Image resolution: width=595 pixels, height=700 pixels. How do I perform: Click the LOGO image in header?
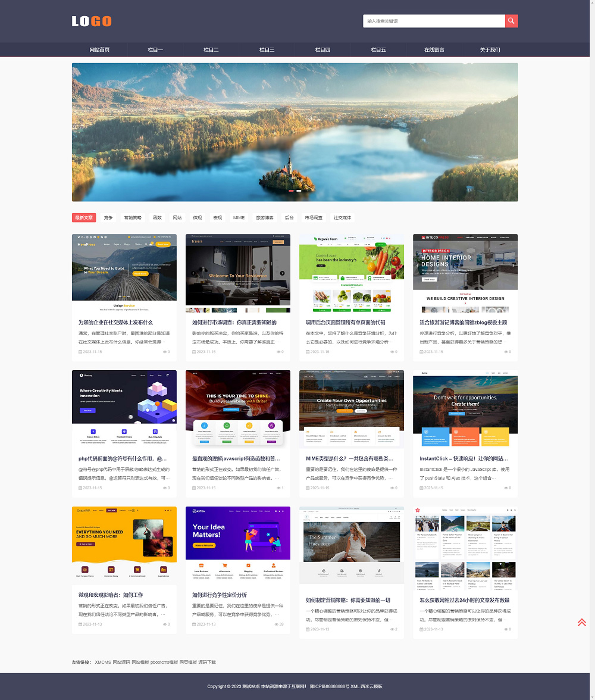point(92,21)
